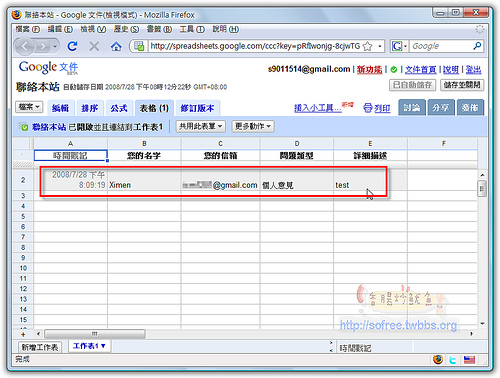
Task: Click the 分享 button
Action: pos(441,107)
